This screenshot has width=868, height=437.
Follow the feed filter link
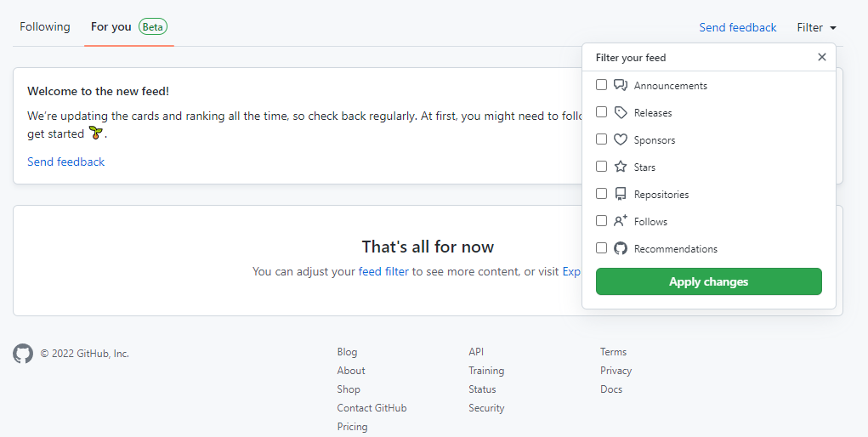pos(383,271)
